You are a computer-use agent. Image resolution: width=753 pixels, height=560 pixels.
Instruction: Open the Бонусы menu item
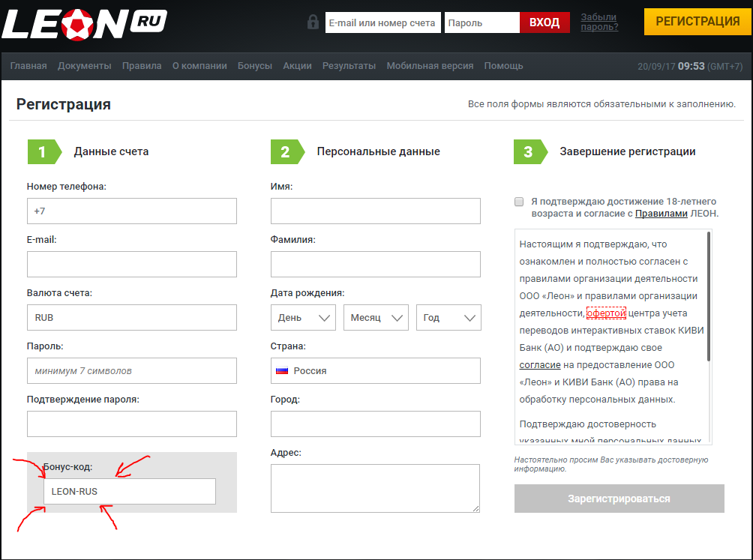[x=255, y=66]
